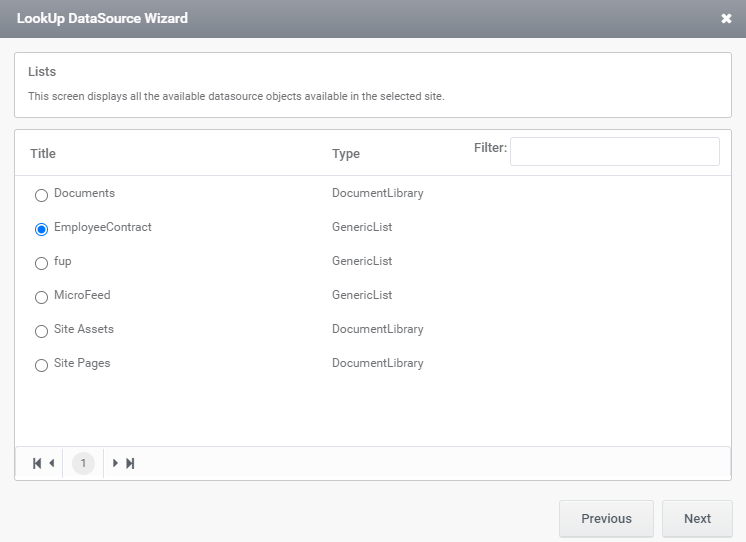
Task: Pick the Site Pages radio button
Action: click(41, 365)
